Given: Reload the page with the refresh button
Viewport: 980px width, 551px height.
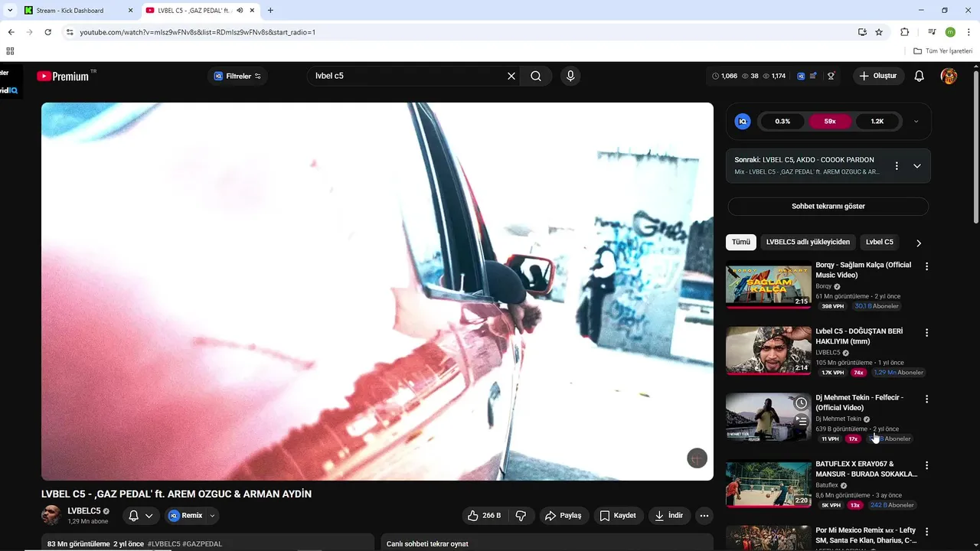Looking at the screenshot, I should coord(47,32).
